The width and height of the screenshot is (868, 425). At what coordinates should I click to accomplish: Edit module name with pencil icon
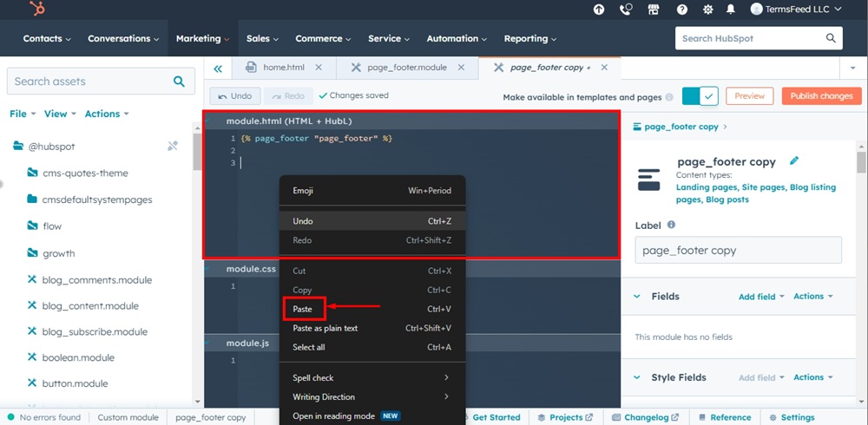coord(794,161)
